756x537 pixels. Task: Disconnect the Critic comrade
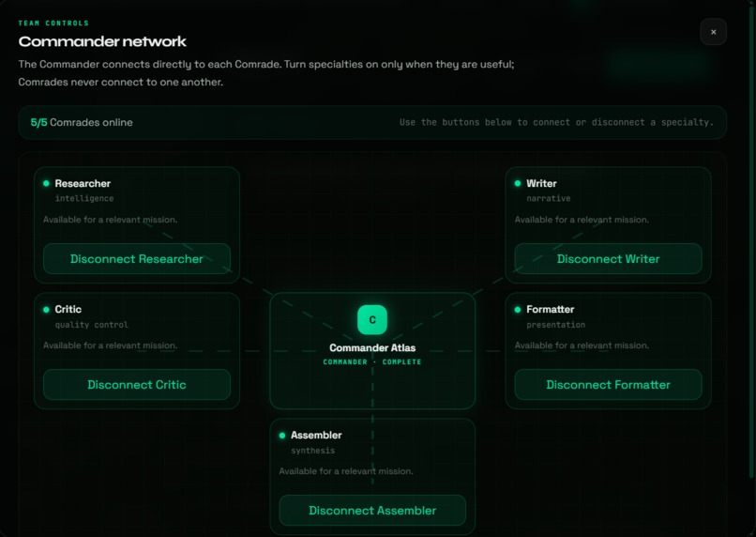coord(137,385)
